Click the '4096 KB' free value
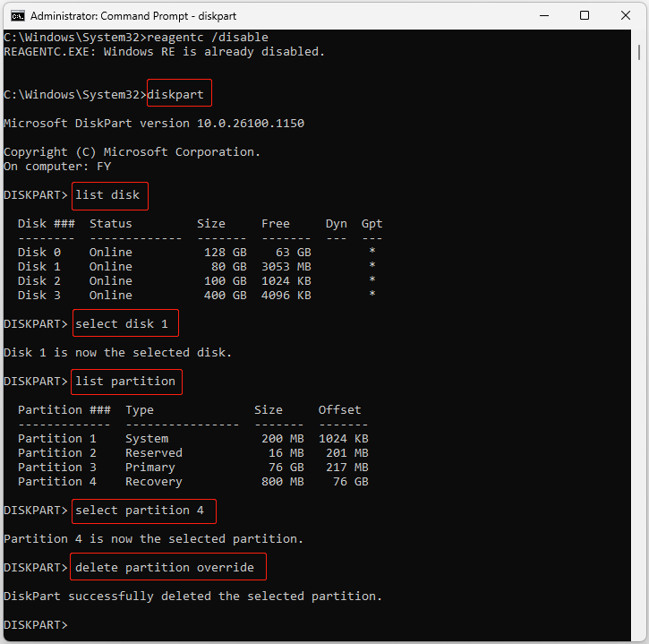 pyautogui.click(x=286, y=296)
